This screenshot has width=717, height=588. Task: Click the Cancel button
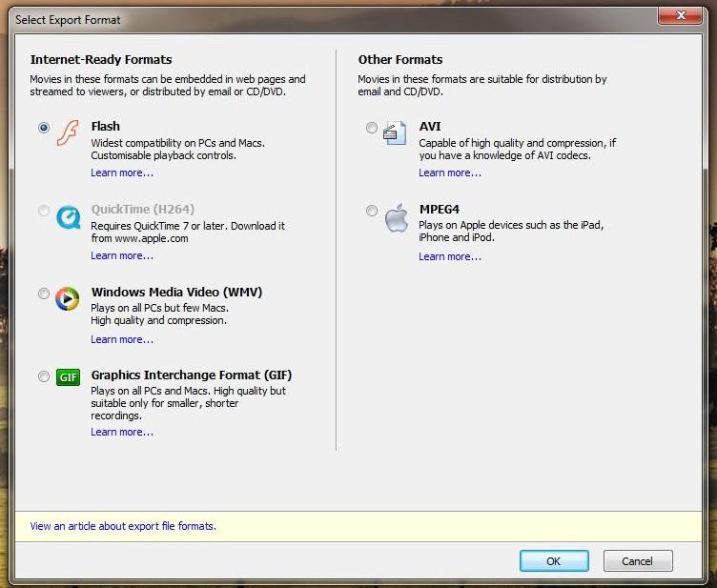pyautogui.click(x=638, y=561)
